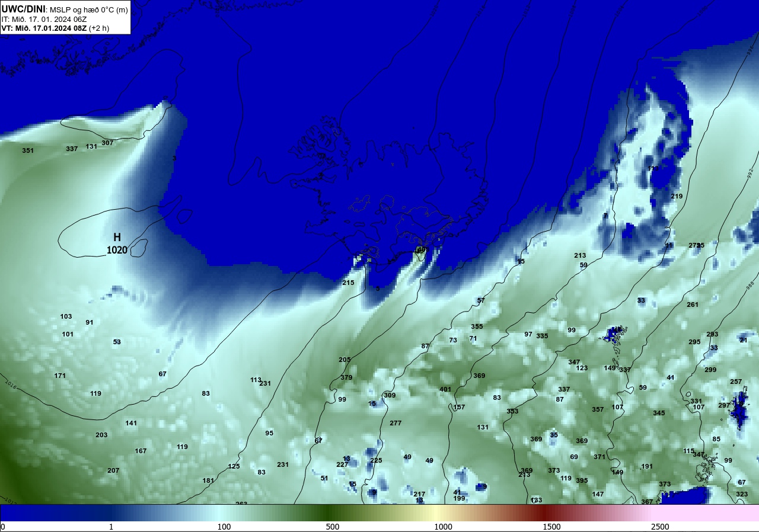This screenshot has height=532, width=759.
Task: Click the height value 351
Action: point(28,150)
